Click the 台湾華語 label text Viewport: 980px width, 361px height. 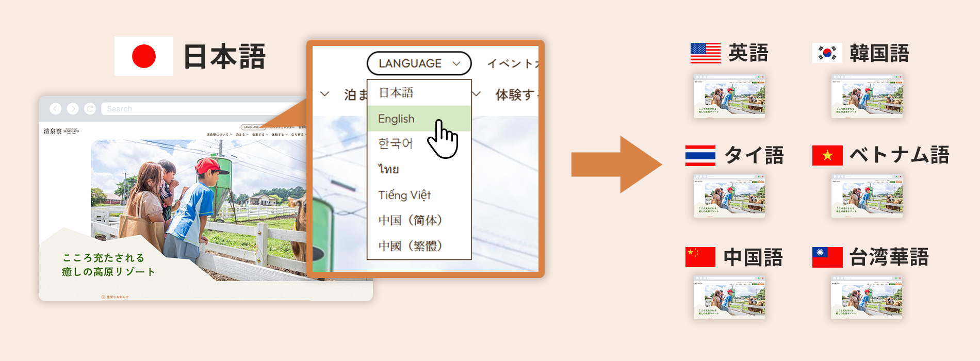(889, 257)
